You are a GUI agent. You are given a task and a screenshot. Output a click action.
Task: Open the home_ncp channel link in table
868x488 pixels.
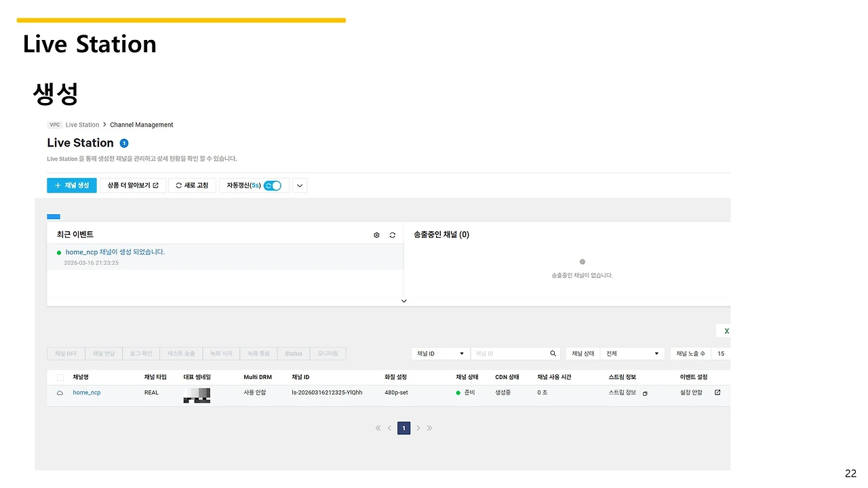click(87, 393)
